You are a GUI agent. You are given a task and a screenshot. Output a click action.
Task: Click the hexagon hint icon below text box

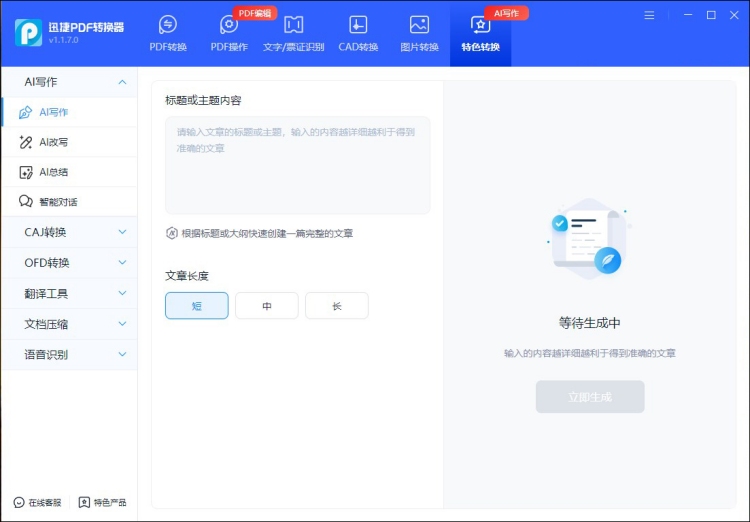[x=172, y=233]
